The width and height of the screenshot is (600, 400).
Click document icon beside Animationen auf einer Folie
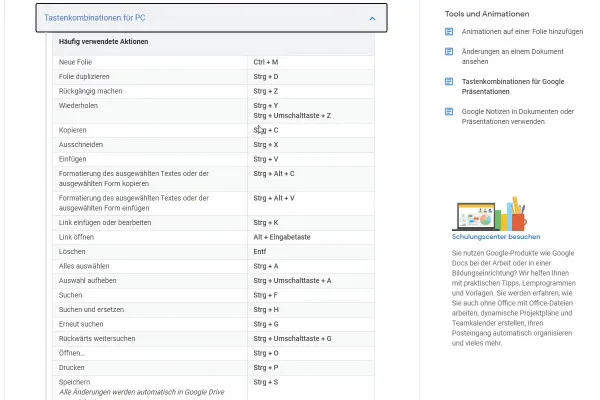click(x=449, y=31)
